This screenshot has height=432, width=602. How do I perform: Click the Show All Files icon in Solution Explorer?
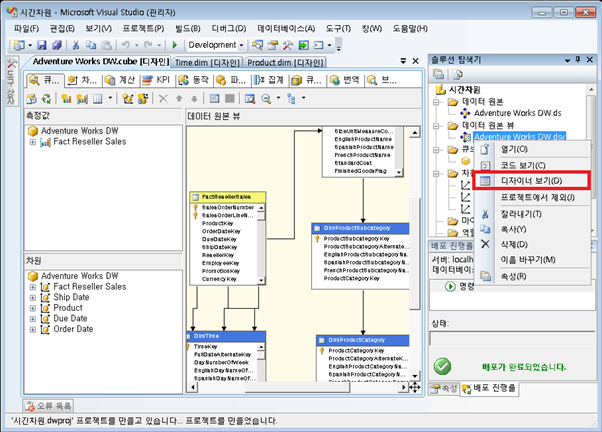coord(457,74)
